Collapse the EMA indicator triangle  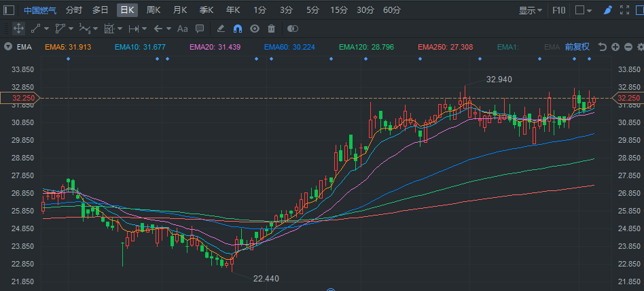(x=7, y=47)
